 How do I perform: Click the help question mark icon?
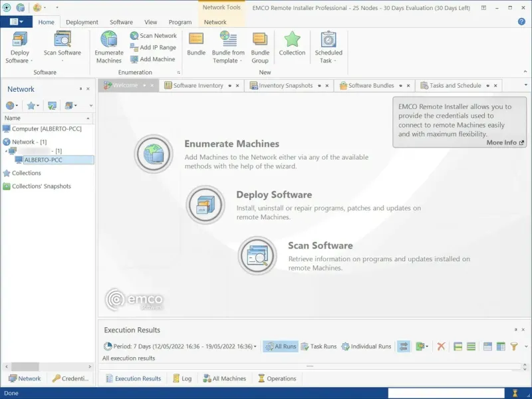click(x=521, y=22)
